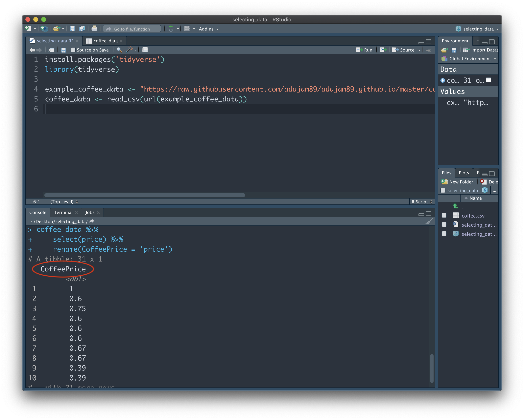This screenshot has width=524, height=420.
Task: Select the Console tab
Action: pyautogui.click(x=38, y=212)
